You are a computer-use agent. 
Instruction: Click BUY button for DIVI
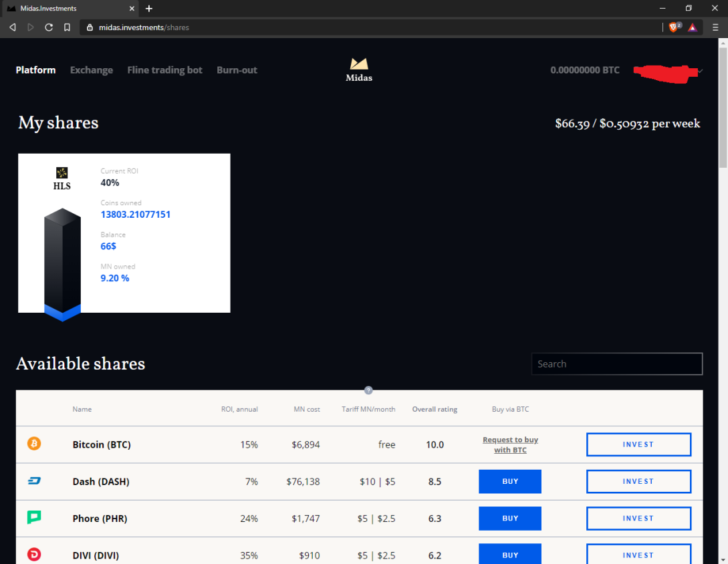pos(510,554)
